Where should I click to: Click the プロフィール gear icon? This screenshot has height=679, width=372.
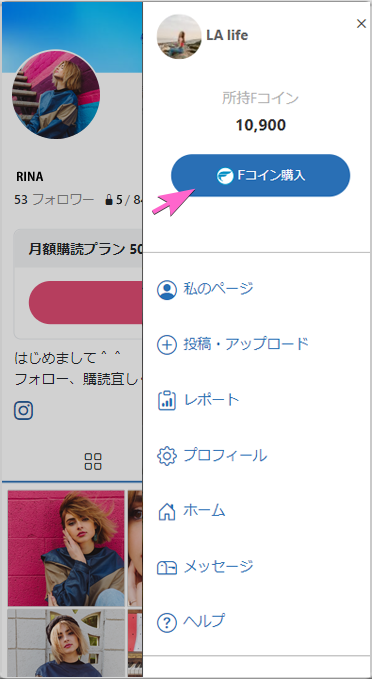[167, 456]
